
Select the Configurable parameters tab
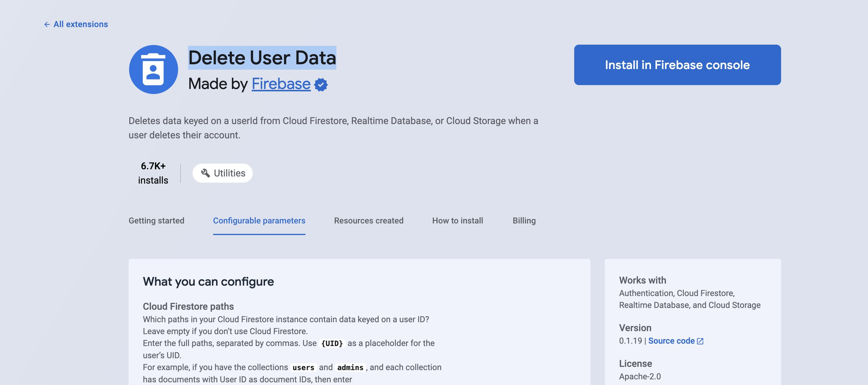[x=259, y=221]
